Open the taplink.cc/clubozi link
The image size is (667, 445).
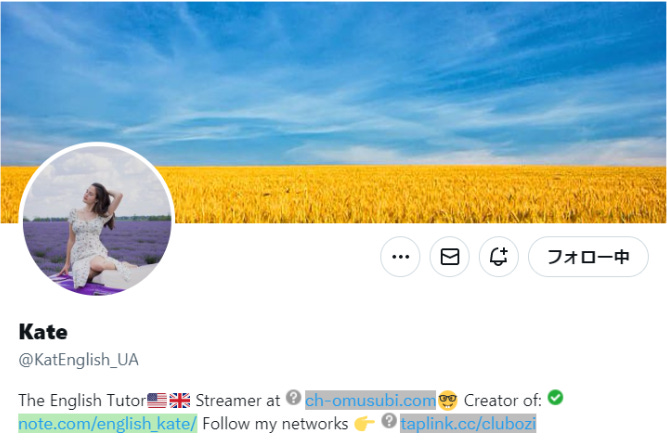[x=468, y=424]
